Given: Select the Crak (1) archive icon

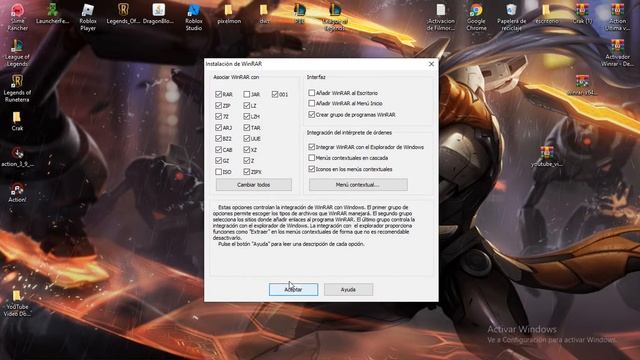Looking at the screenshot, I should (582, 14).
